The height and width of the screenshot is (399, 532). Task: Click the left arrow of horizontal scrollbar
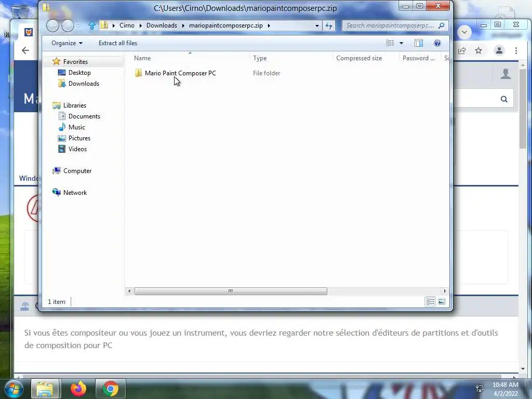pyautogui.click(x=129, y=291)
